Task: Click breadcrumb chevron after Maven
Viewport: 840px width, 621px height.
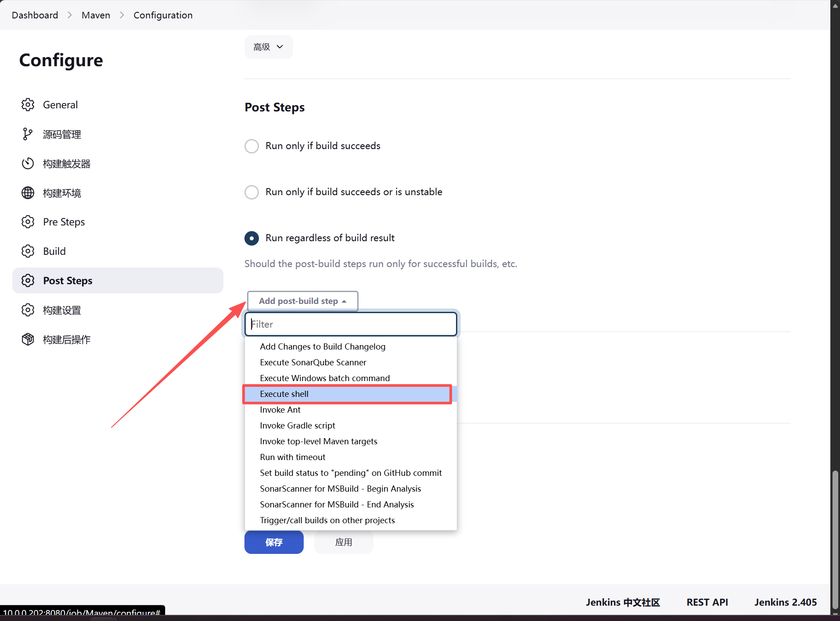Action: 122,15
